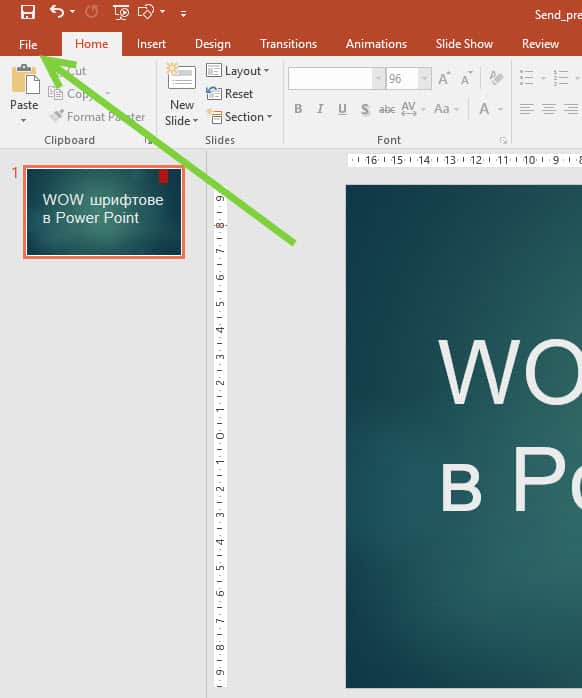
Task: Switch to the Transitions tab
Action: (x=288, y=44)
